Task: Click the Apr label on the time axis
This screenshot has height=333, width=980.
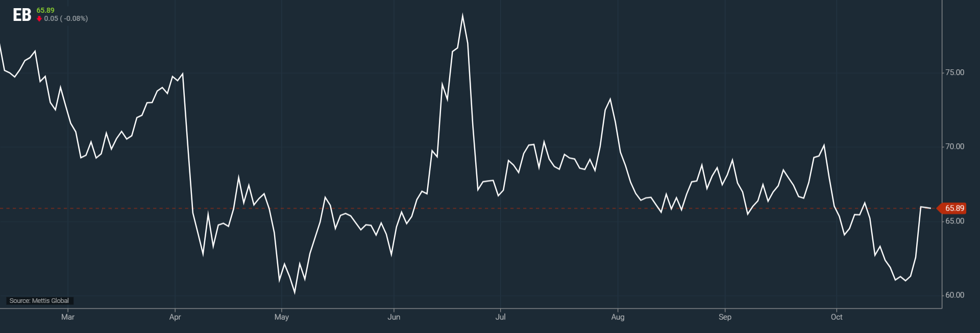Action: pyautogui.click(x=175, y=317)
